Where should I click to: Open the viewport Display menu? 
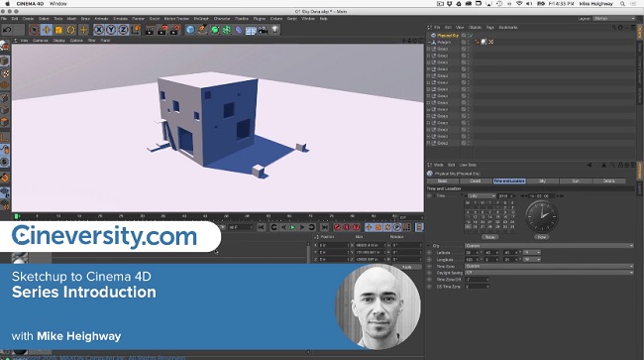pyautogui.click(x=59, y=41)
